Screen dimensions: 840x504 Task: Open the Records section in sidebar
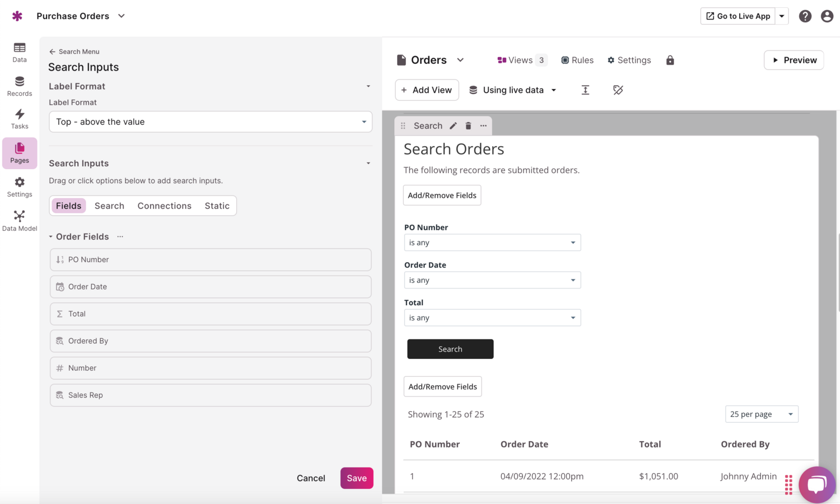pos(20,86)
